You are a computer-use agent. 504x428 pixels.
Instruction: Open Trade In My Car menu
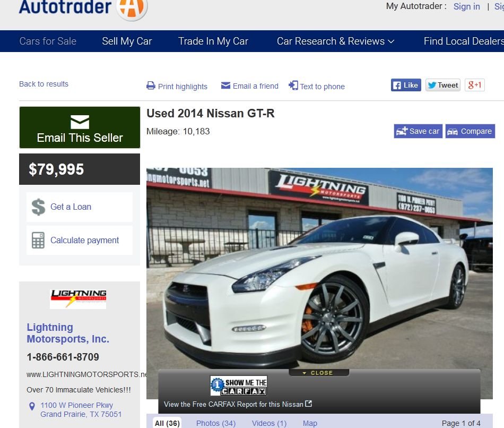[x=213, y=41]
